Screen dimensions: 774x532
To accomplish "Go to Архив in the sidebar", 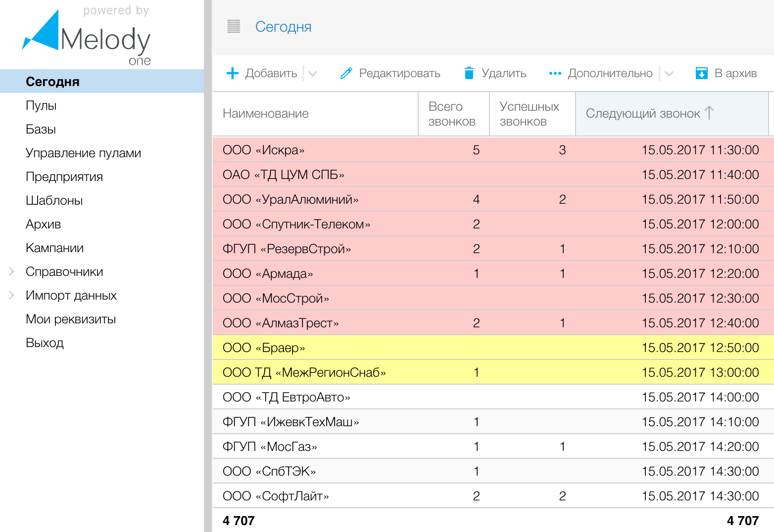I will click(x=43, y=224).
